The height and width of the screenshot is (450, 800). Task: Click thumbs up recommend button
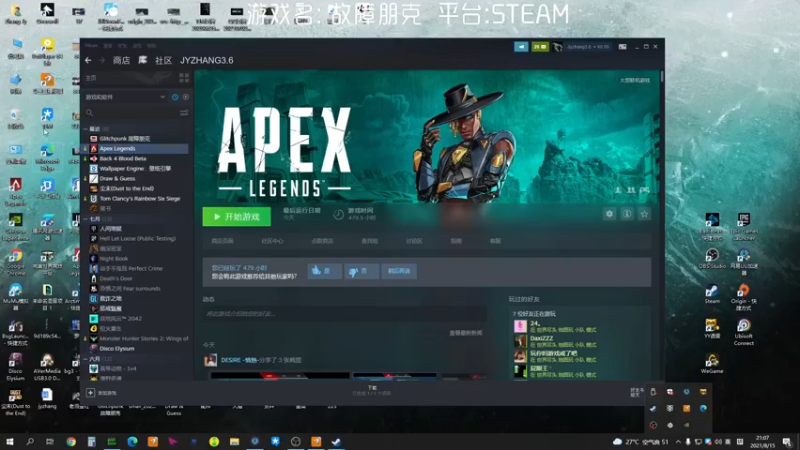tap(324, 271)
